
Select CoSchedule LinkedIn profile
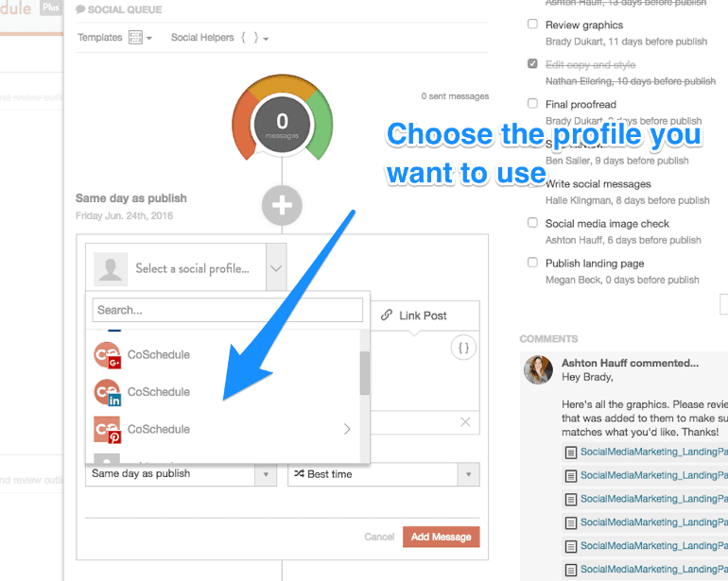[x=223, y=392]
